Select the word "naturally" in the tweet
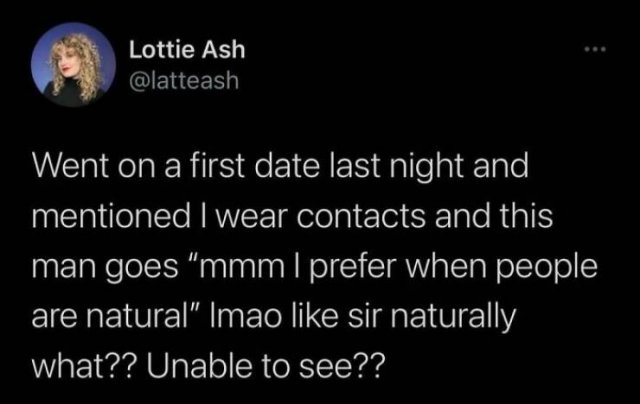Screen dimensions: 640x404 [x=453, y=318]
